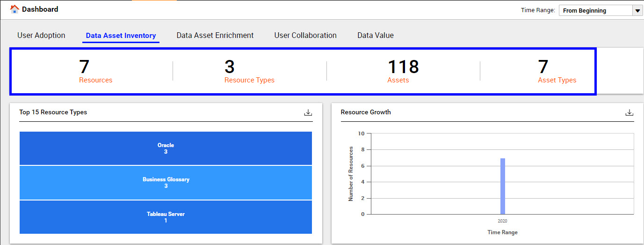Click the Asset Types label
644x245 pixels.
coord(557,80)
